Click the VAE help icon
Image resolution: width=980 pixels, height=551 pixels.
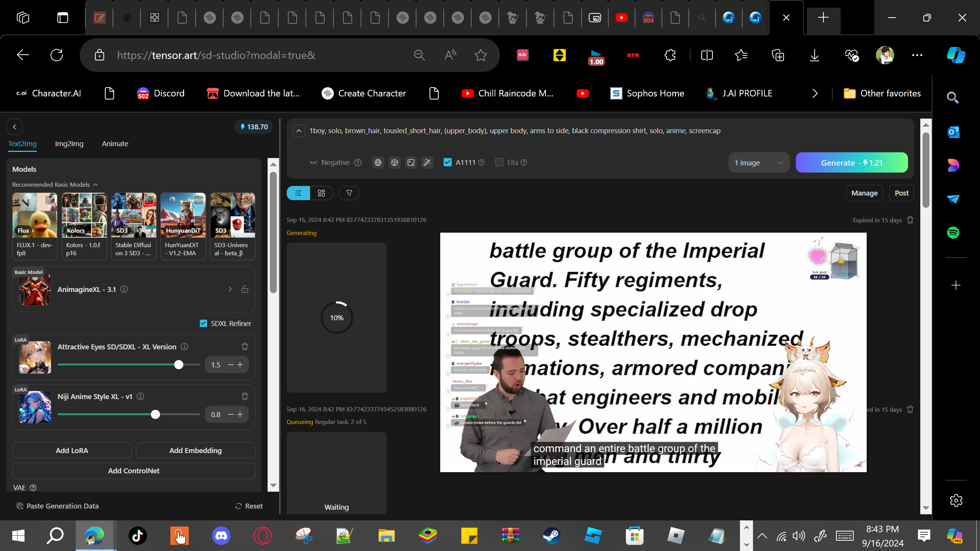(x=33, y=487)
